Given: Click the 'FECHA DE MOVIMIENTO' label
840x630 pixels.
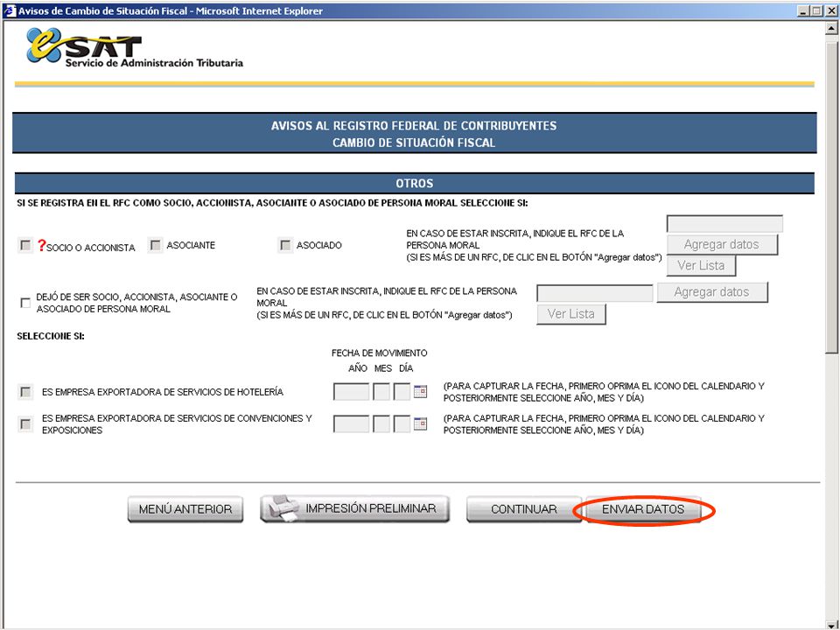Looking at the screenshot, I should pos(379,353).
